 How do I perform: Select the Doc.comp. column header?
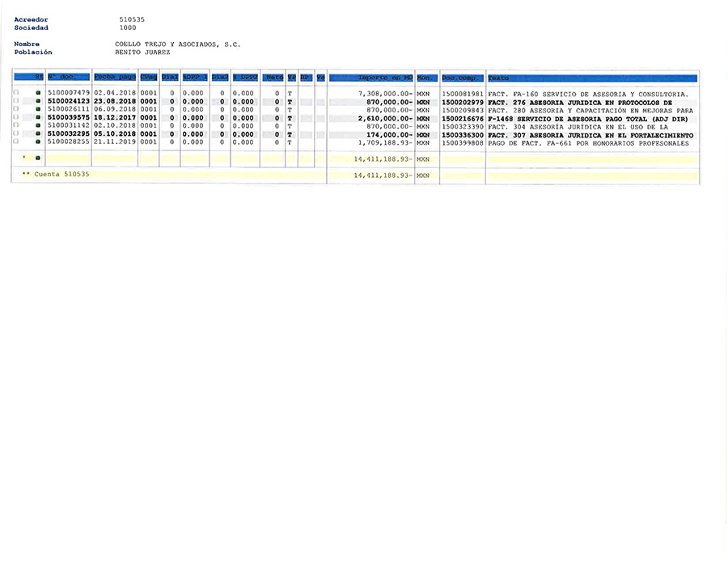point(463,78)
